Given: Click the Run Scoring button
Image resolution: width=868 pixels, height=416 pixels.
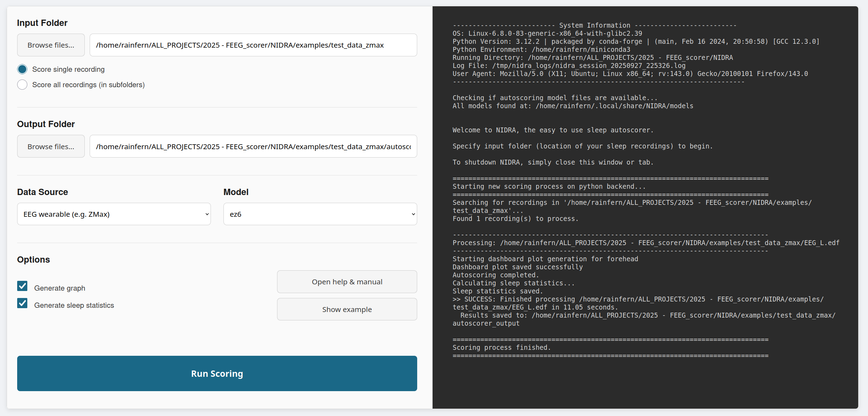Looking at the screenshot, I should (x=217, y=373).
